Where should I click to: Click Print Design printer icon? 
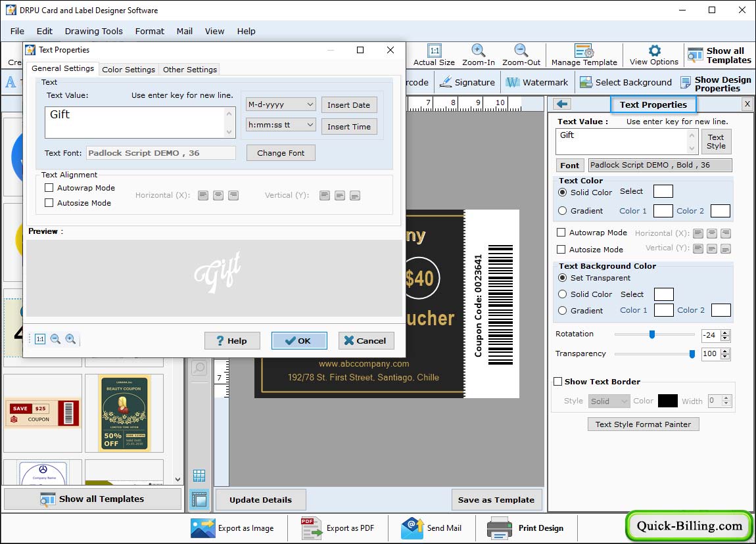[500, 528]
